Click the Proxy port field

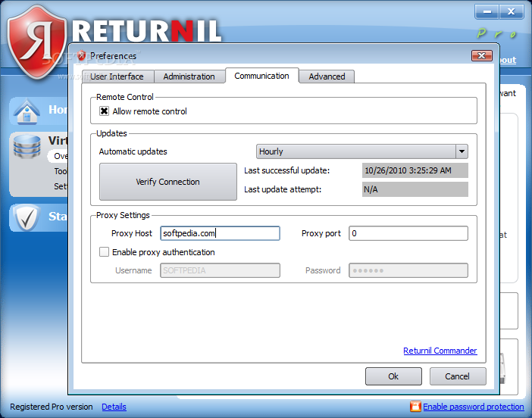pos(408,233)
